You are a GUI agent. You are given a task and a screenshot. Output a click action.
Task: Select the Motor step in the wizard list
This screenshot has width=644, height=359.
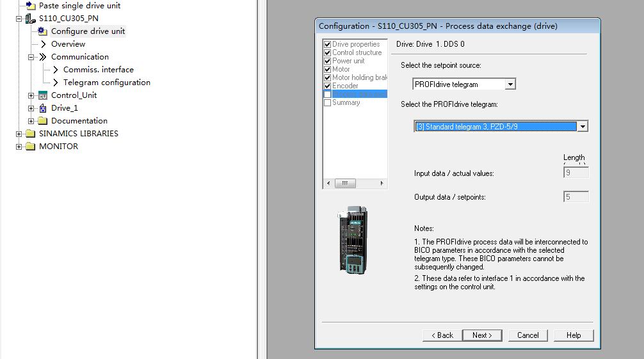click(341, 69)
